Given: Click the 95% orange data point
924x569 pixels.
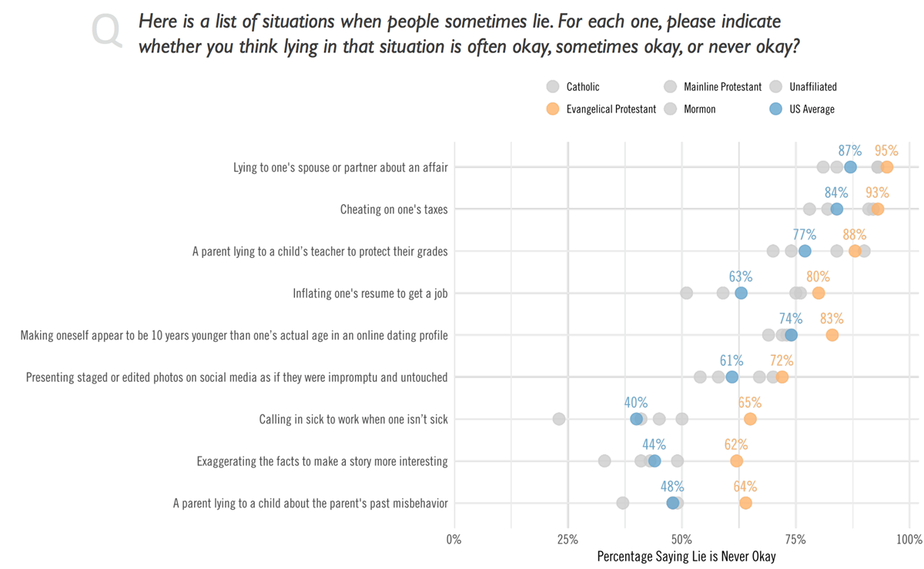Looking at the screenshot, I should (x=886, y=167).
